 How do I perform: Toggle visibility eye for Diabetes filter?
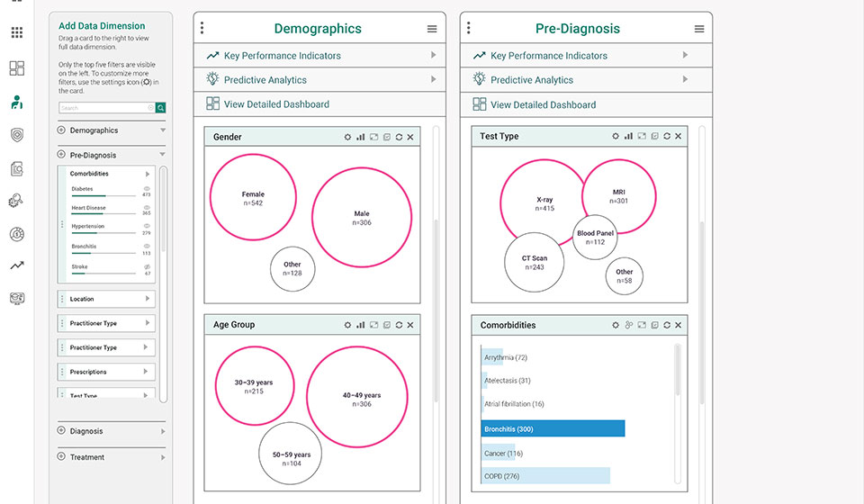147,188
